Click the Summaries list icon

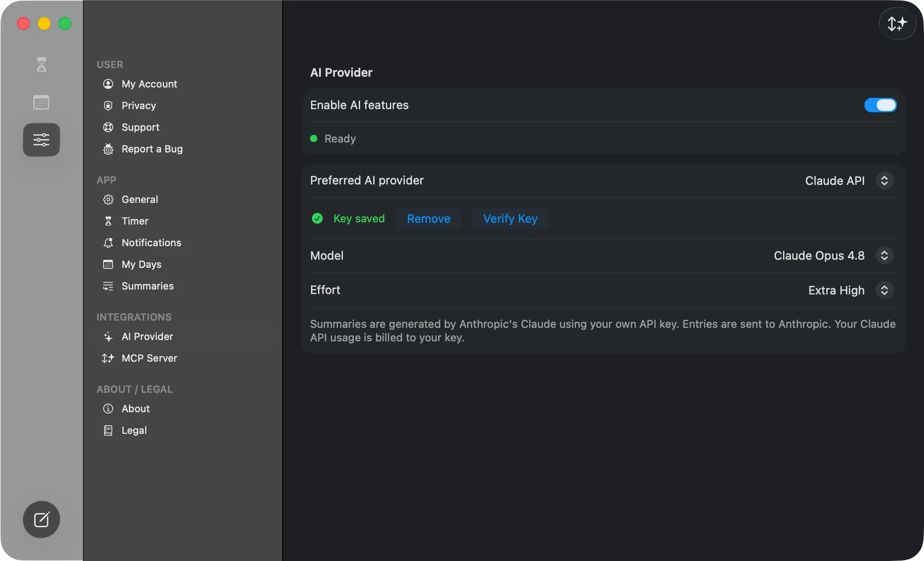click(x=108, y=286)
